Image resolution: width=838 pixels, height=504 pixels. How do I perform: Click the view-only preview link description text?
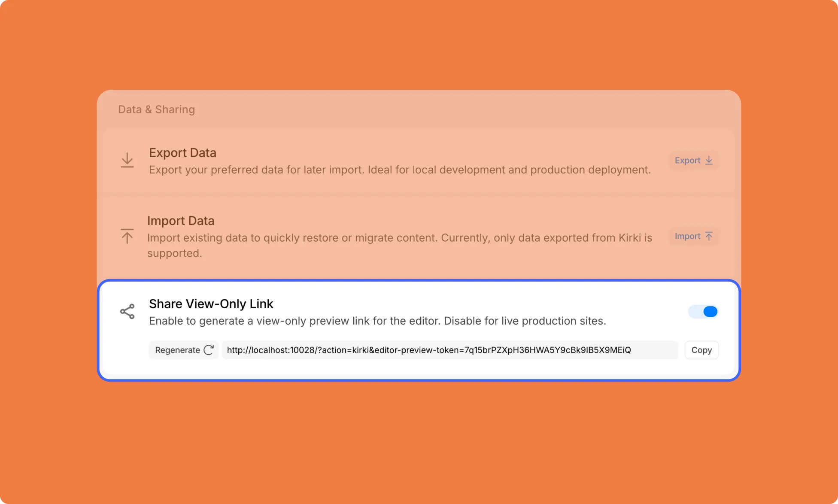click(x=377, y=321)
